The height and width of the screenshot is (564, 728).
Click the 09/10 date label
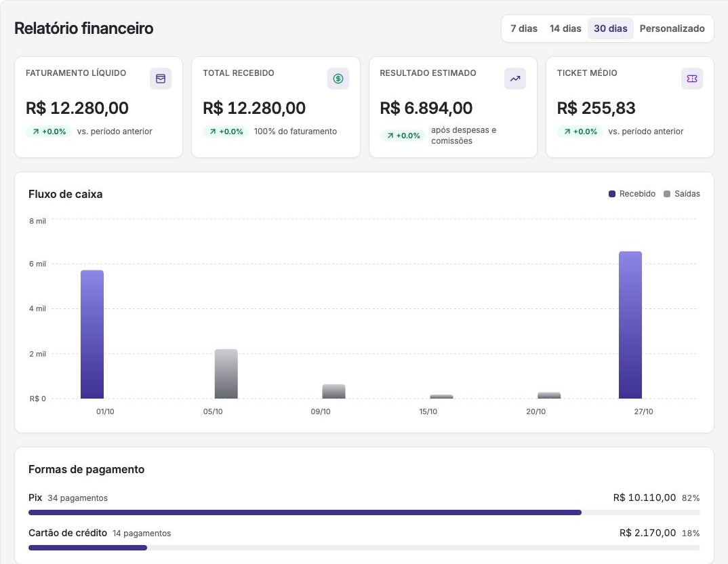pos(321,411)
